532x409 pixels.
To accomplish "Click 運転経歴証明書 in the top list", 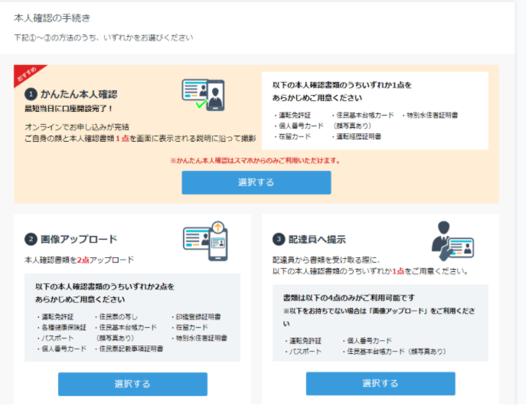I will click(x=359, y=136).
